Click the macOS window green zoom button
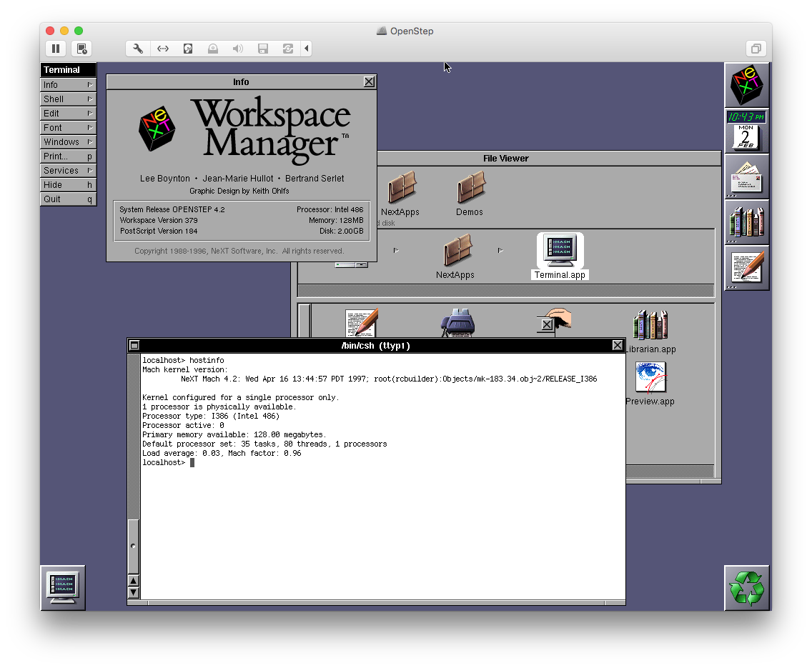 pyautogui.click(x=79, y=31)
